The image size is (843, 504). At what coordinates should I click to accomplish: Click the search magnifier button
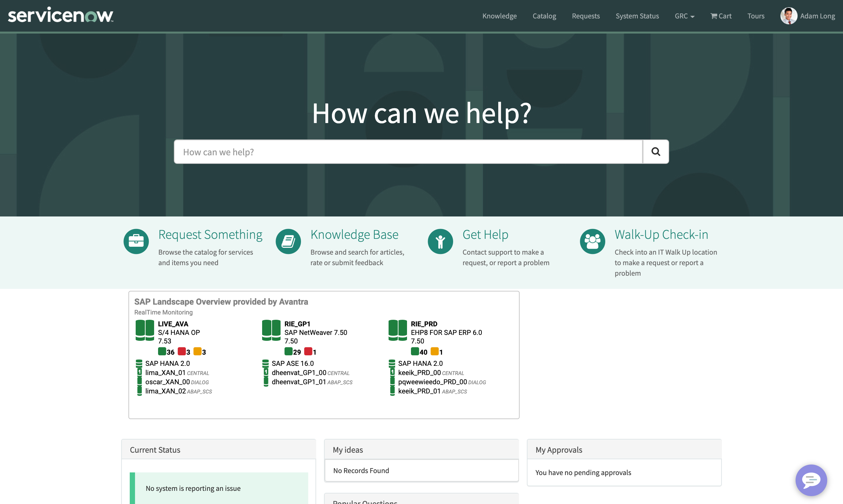pyautogui.click(x=655, y=151)
